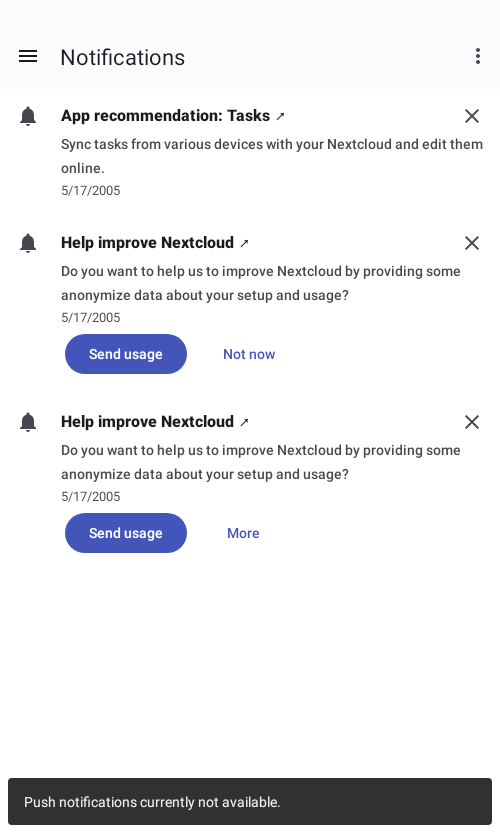
Task: Click Send usage in the first Help improve notification
Action: (x=126, y=354)
